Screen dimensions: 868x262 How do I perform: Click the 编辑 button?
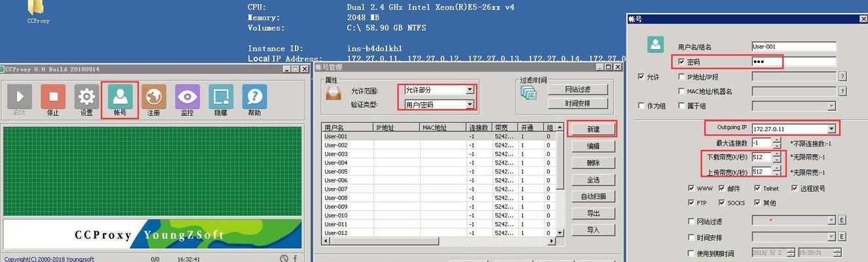coord(593,146)
